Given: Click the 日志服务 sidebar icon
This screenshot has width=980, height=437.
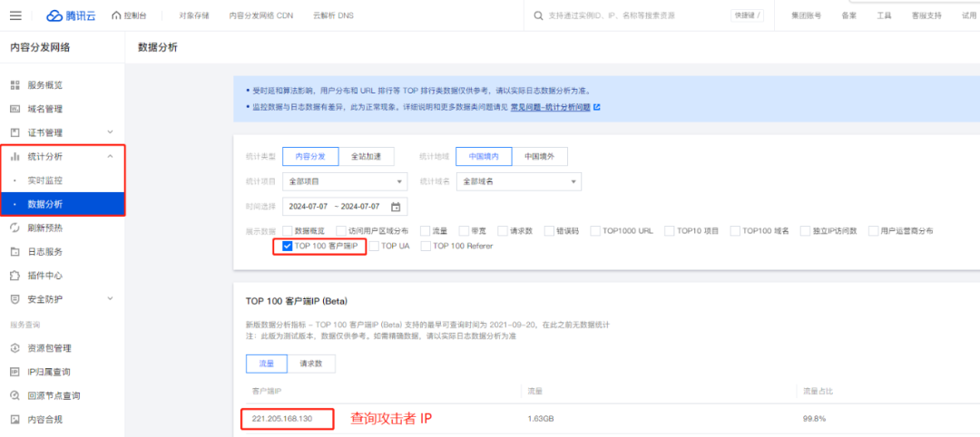Looking at the screenshot, I should [x=15, y=251].
